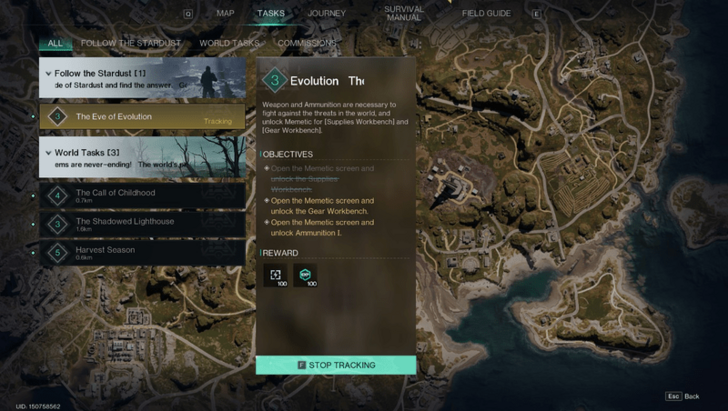Click the large level 3 diamond in task details
This screenshot has width=728, height=411.
274,80
